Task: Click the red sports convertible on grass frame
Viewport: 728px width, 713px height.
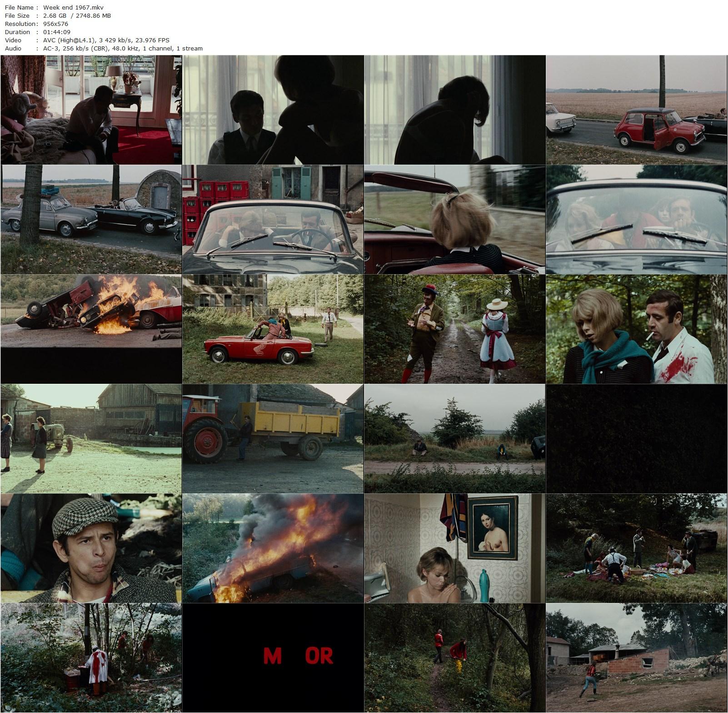Action: (x=273, y=329)
